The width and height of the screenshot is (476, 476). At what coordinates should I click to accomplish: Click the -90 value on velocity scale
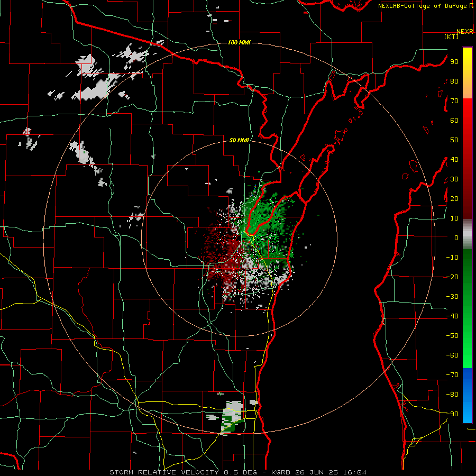[452, 414]
